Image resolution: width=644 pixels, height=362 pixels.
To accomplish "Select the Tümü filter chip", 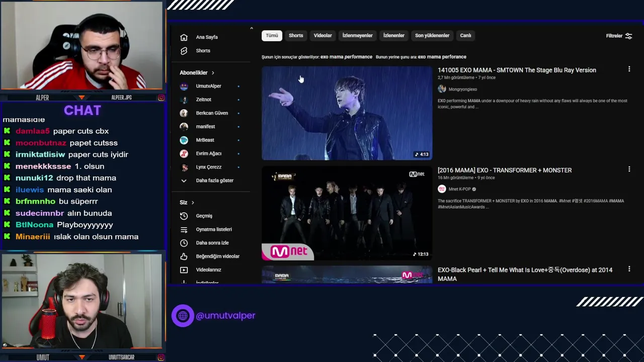I will click(x=272, y=36).
